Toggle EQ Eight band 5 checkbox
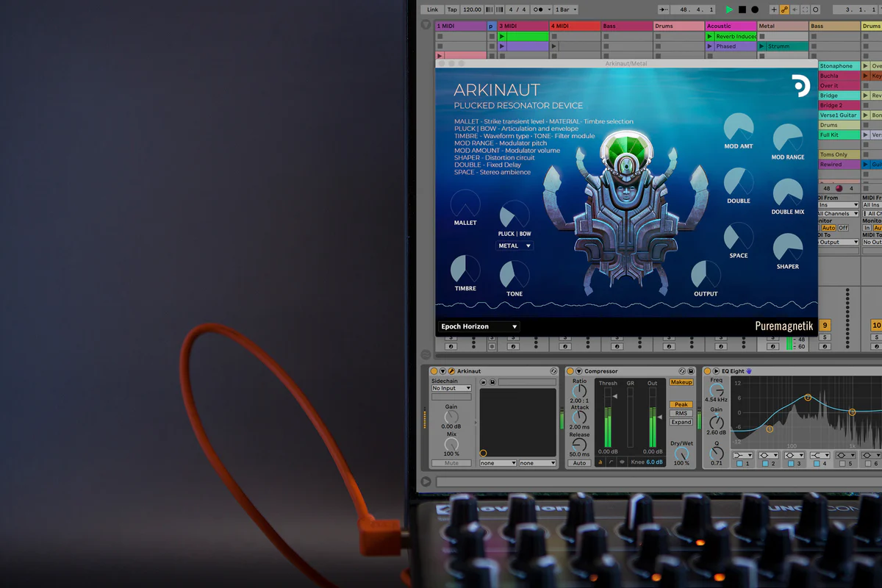The height and width of the screenshot is (588, 882). (x=842, y=464)
